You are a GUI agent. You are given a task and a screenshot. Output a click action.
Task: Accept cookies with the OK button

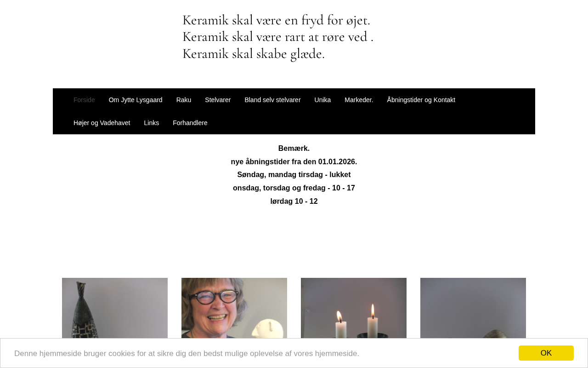546,353
